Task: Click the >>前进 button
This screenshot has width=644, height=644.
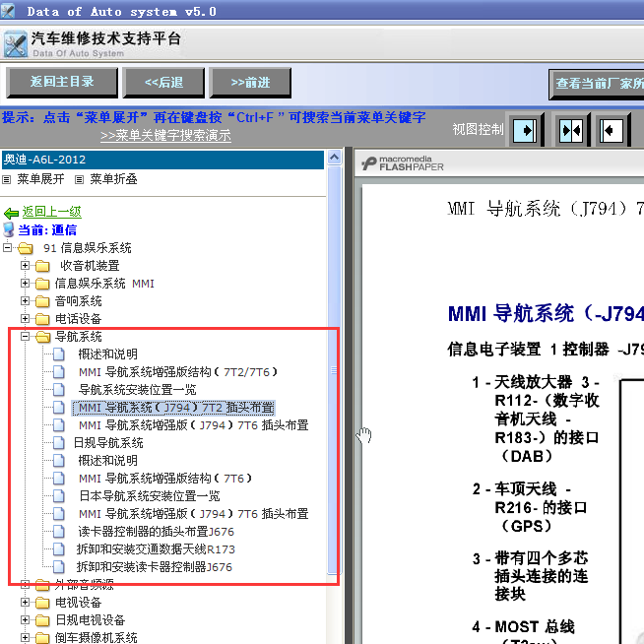Action: (x=250, y=83)
